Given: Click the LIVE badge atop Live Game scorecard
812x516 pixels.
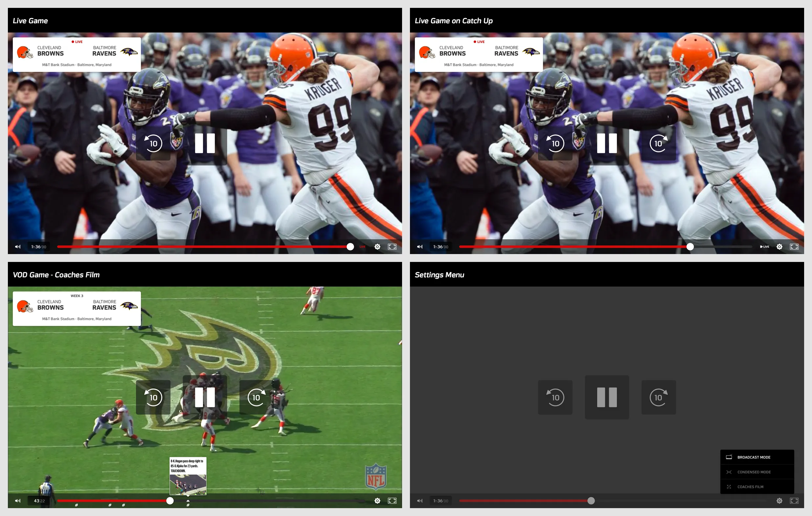Looking at the screenshot, I should (x=77, y=42).
